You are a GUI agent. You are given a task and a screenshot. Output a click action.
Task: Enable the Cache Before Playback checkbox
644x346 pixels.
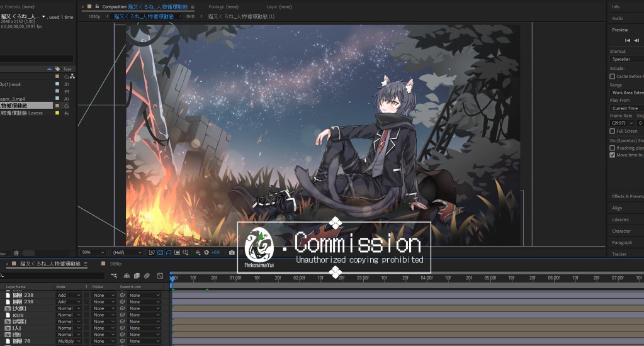click(x=613, y=76)
